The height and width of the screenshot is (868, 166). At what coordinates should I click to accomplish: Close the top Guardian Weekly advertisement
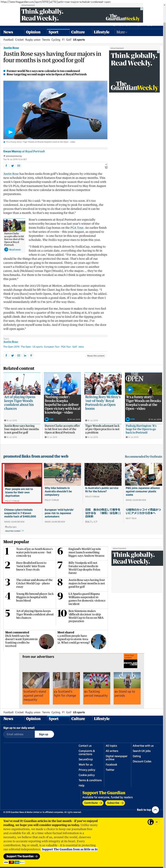pyautogui.click(x=141, y=9)
